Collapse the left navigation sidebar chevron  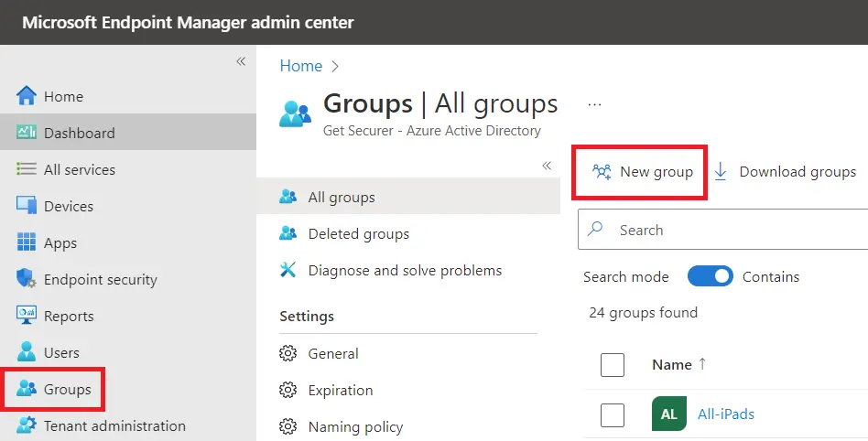(241, 61)
